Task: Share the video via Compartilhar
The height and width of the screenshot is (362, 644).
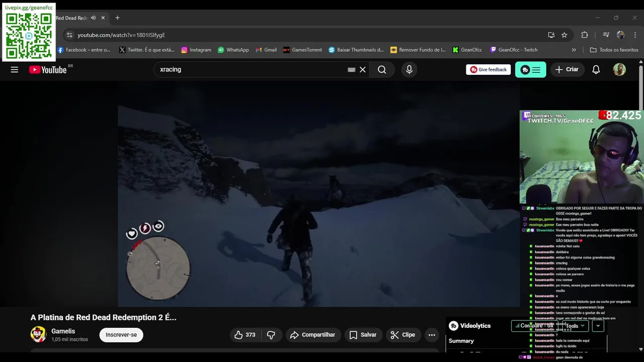Action: [312, 335]
